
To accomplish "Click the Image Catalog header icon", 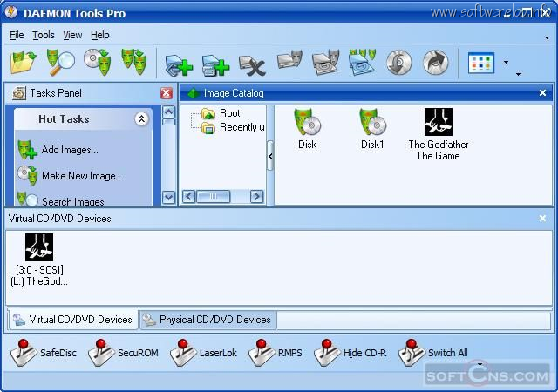I will pos(194,93).
